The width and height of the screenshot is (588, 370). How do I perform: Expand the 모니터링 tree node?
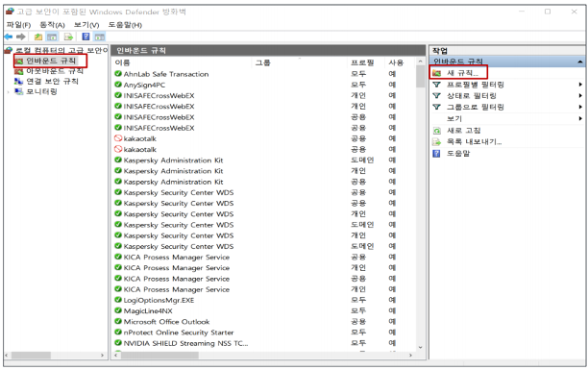(x=9, y=92)
